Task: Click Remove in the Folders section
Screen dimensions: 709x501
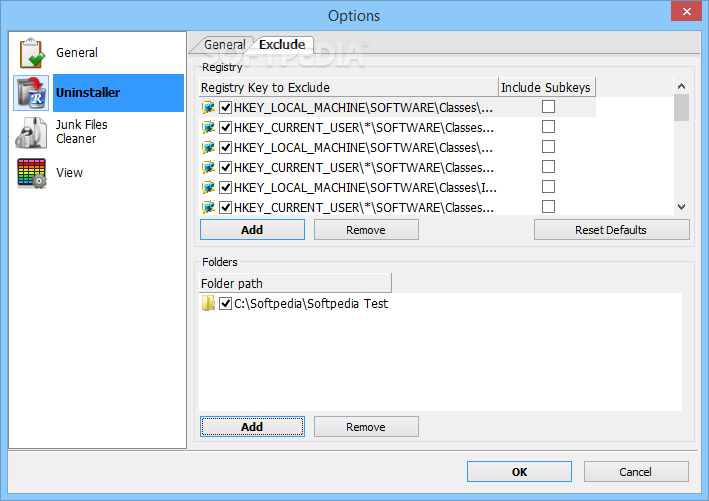Action: pos(366,427)
